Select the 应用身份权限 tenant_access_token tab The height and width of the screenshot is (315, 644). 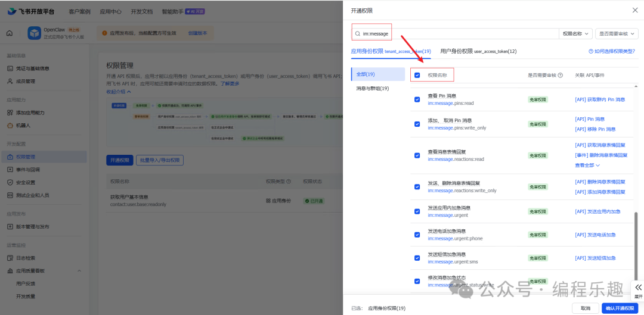[x=391, y=52]
